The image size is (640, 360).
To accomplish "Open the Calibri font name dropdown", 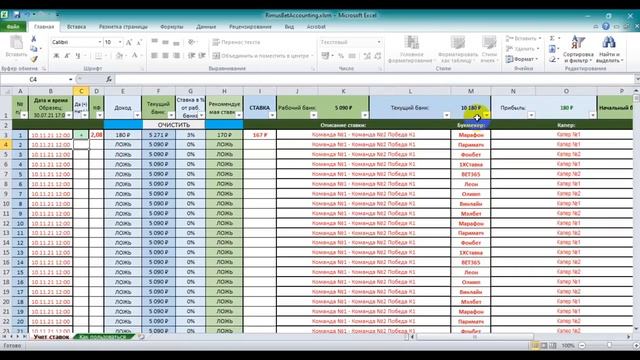I will [x=99, y=42].
